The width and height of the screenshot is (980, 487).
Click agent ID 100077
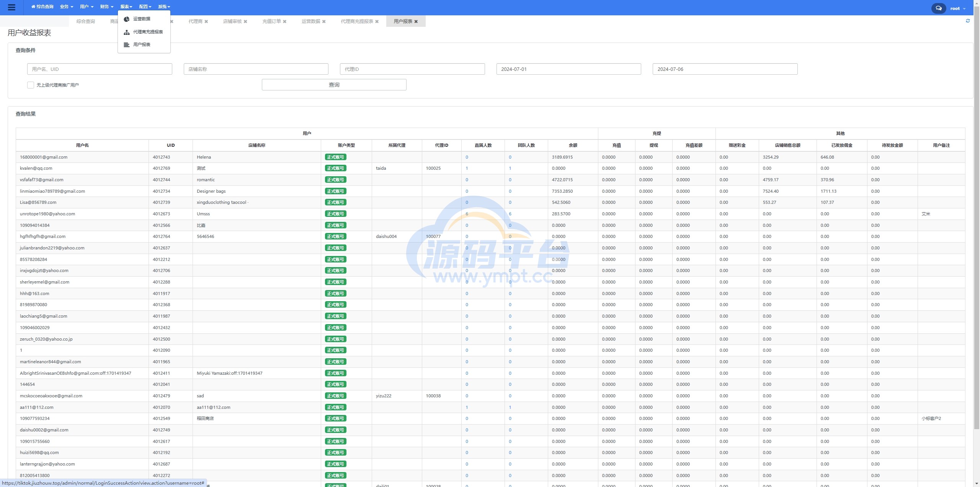[x=433, y=237]
